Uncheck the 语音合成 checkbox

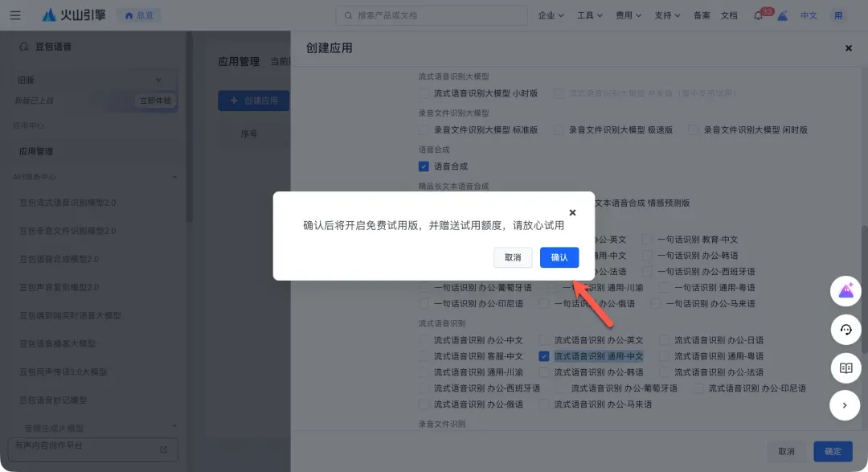coord(424,166)
